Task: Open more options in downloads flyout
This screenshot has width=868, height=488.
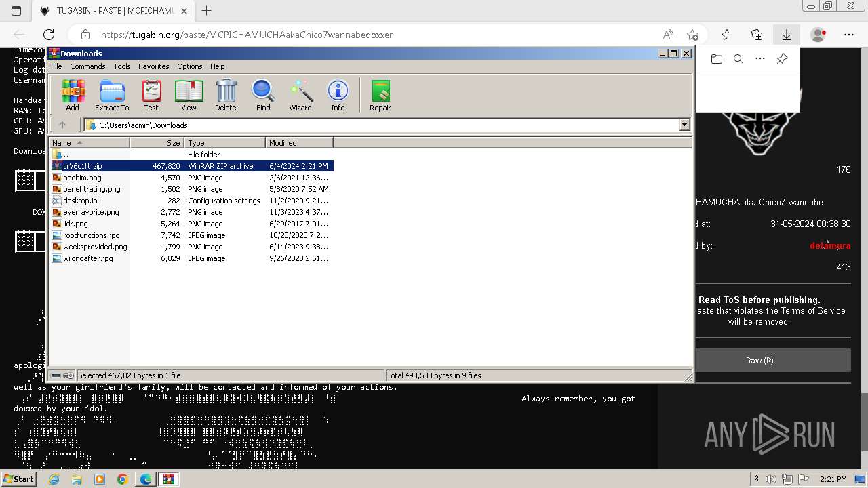Action: (760, 59)
